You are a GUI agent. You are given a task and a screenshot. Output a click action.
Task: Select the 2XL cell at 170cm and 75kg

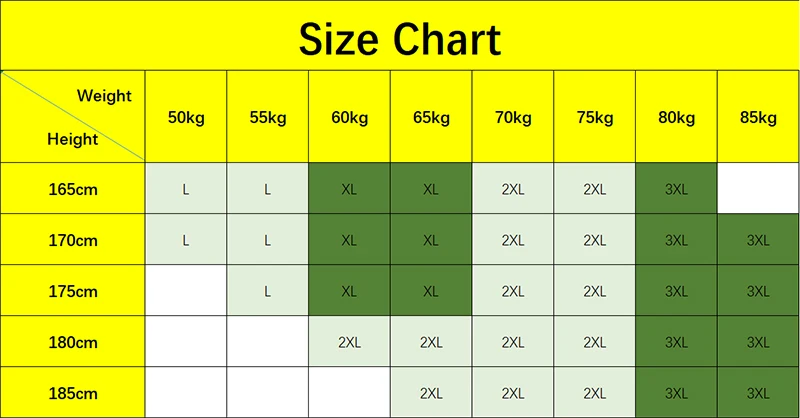[594, 239]
